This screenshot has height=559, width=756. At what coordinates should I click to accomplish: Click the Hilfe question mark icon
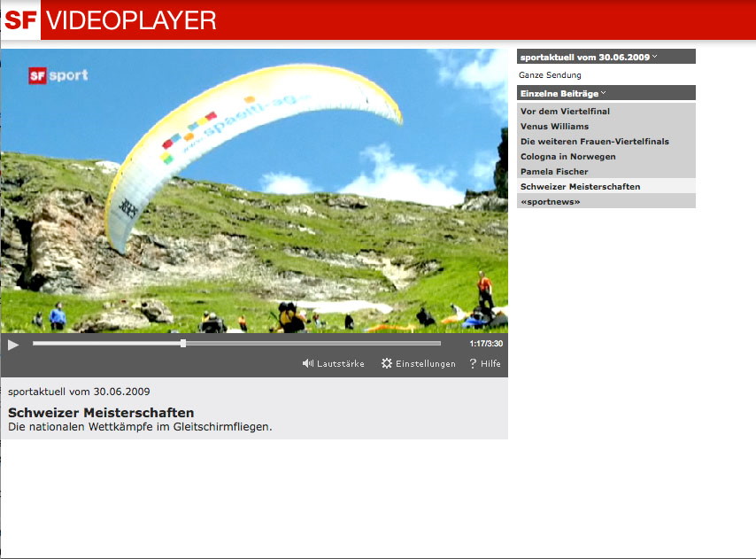[473, 363]
